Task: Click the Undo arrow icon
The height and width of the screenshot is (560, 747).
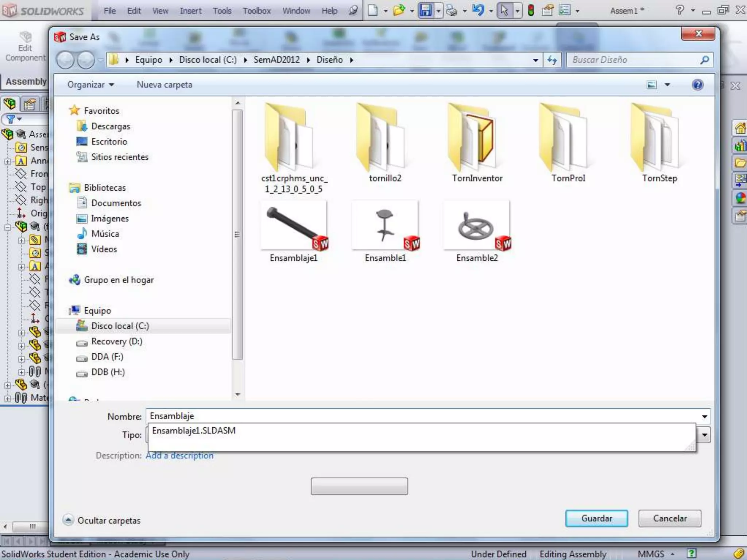Action: pyautogui.click(x=478, y=10)
